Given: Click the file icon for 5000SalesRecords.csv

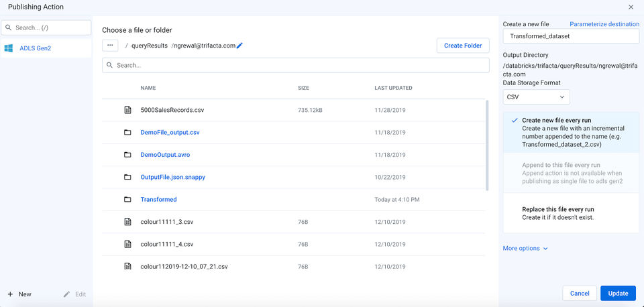Looking at the screenshot, I should click(x=127, y=110).
